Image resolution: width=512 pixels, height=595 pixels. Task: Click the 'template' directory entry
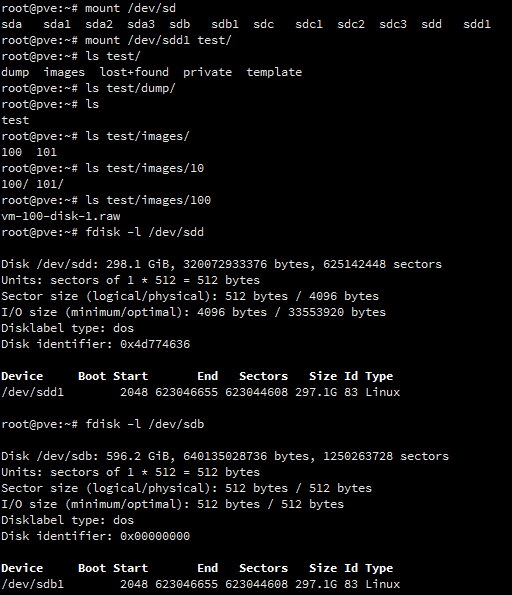point(274,72)
